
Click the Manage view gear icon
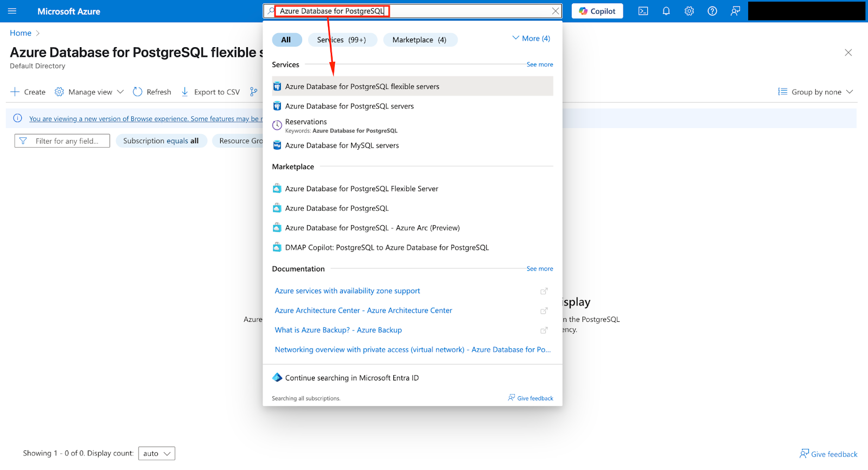[59, 92]
